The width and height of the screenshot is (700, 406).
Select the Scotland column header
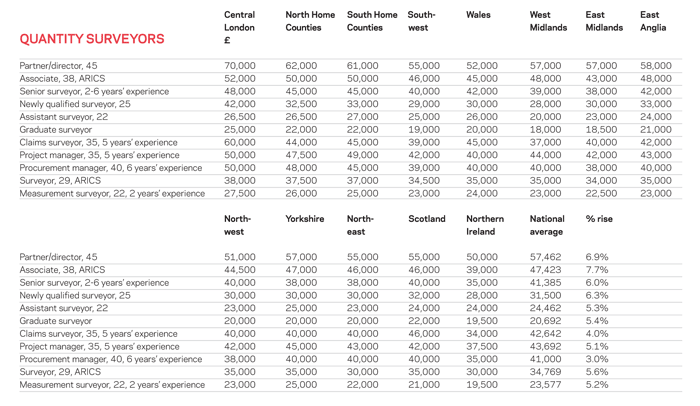(427, 218)
